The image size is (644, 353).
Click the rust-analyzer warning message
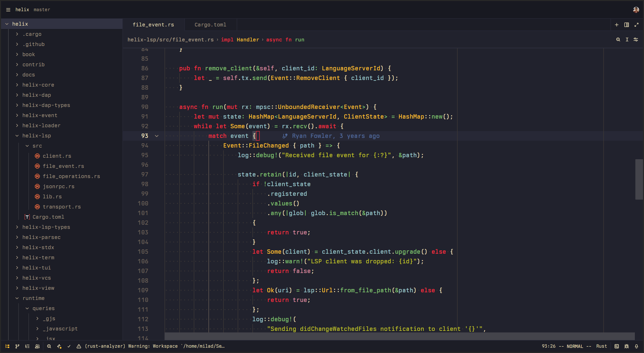click(x=155, y=346)
